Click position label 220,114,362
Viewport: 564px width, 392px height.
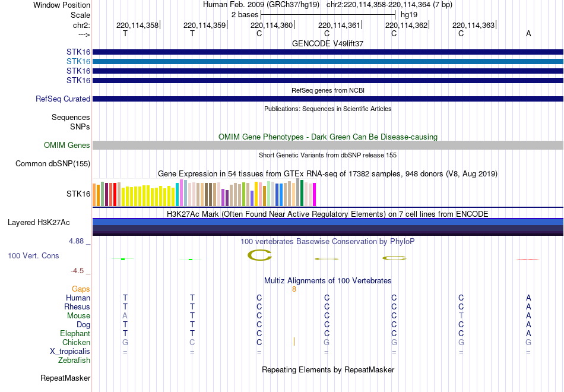pos(406,25)
